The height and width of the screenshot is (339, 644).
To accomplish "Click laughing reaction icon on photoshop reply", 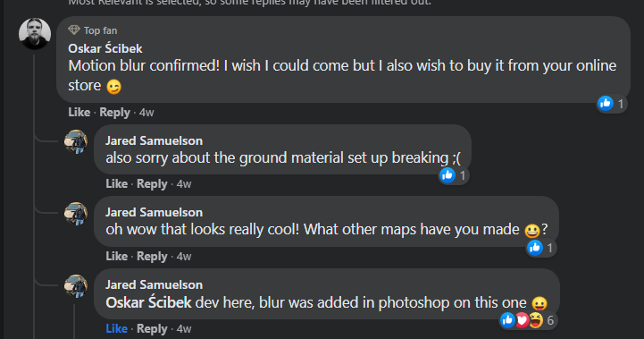I will click(x=536, y=320).
